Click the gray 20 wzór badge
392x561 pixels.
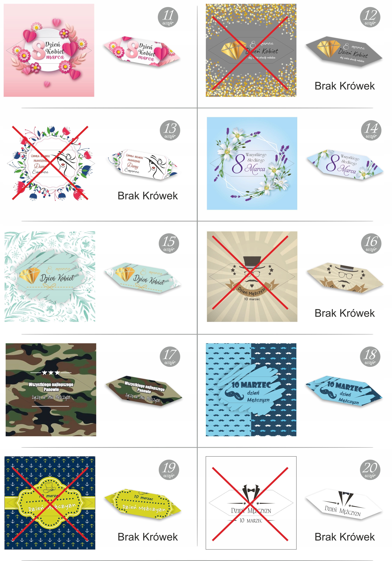point(370,469)
